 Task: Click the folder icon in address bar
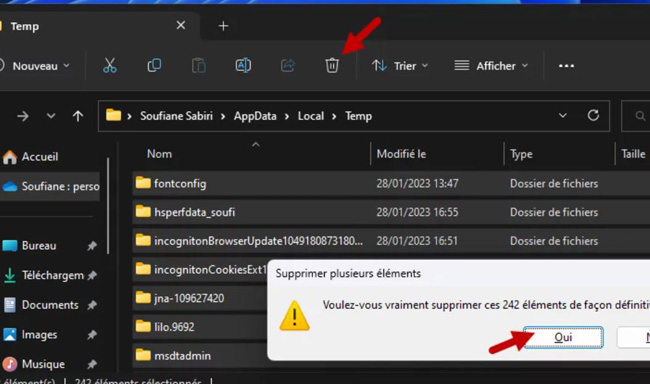113,115
